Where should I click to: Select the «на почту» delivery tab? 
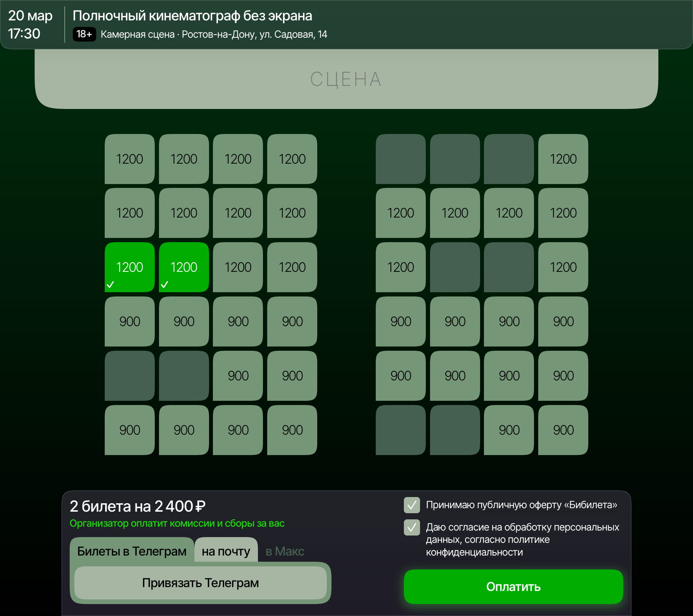click(226, 551)
